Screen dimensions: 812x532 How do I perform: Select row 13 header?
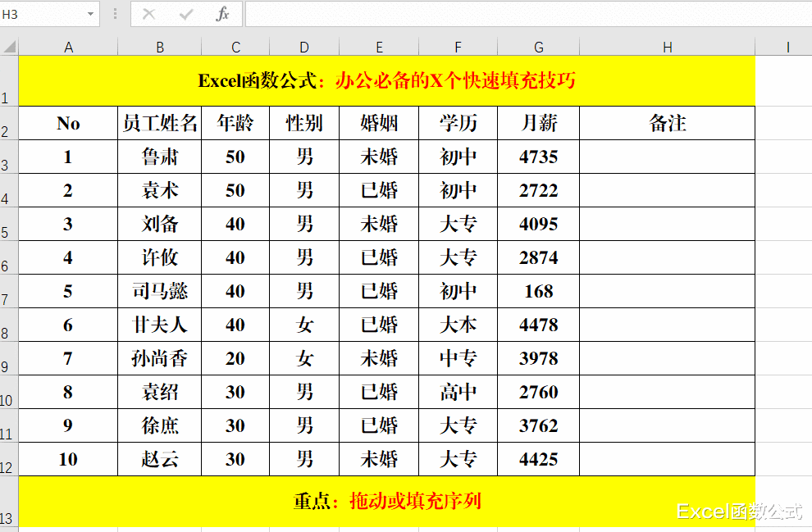pyautogui.click(x=9, y=502)
